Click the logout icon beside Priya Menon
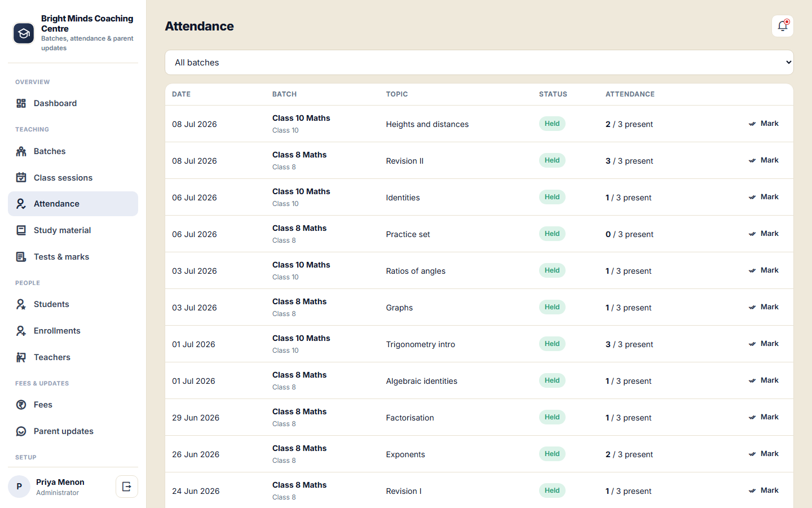The width and height of the screenshot is (812, 508). click(x=127, y=487)
